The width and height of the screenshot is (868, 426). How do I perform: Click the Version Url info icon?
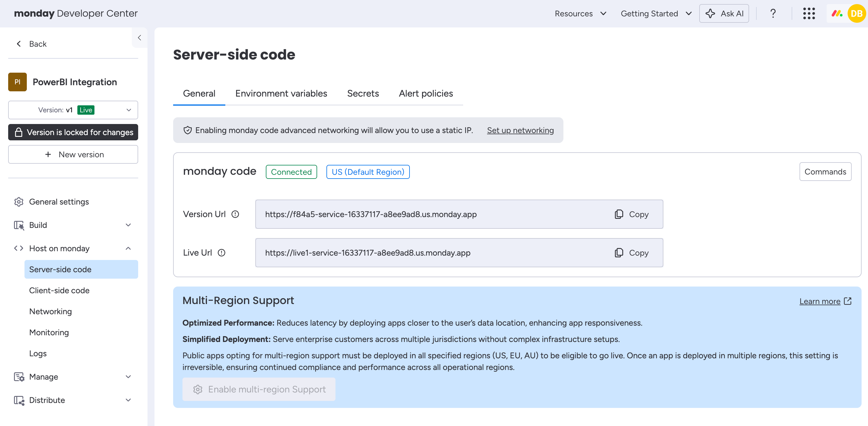coord(235,214)
